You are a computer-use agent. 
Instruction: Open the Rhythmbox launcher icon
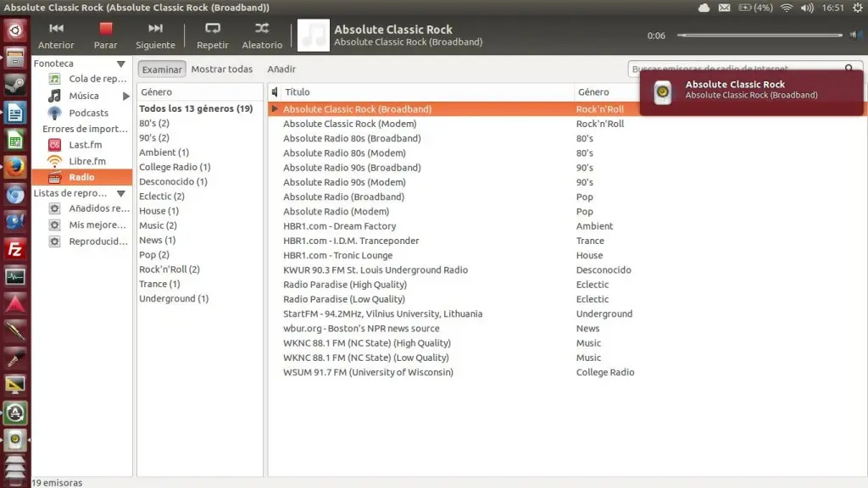coord(15,441)
